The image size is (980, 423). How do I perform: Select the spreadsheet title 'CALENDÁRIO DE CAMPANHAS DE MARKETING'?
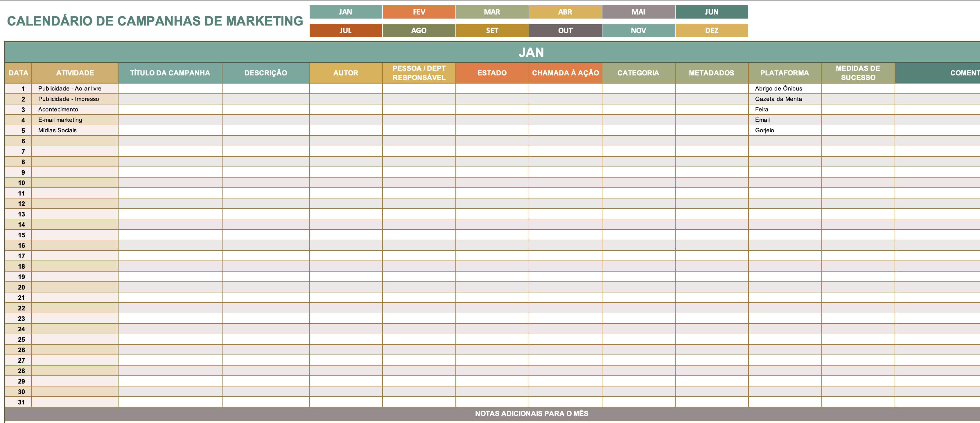pos(155,21)
